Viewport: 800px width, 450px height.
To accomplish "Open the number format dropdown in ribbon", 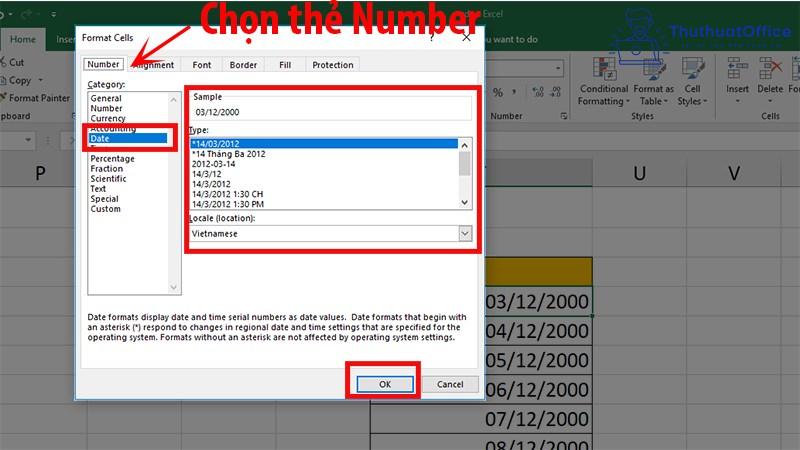I will click(x=558, y=68).
